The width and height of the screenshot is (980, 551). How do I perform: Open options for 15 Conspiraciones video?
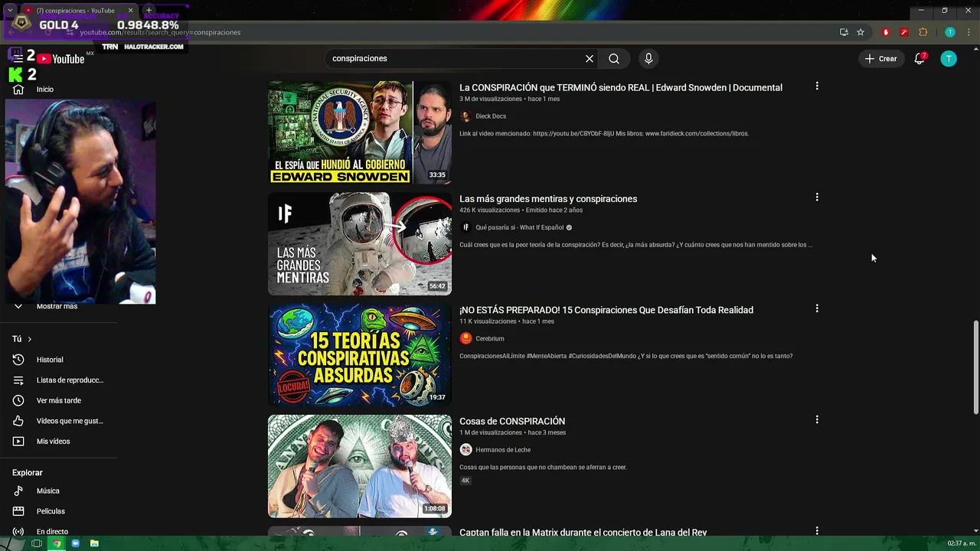pyautogui.click(x=817, y=308)
